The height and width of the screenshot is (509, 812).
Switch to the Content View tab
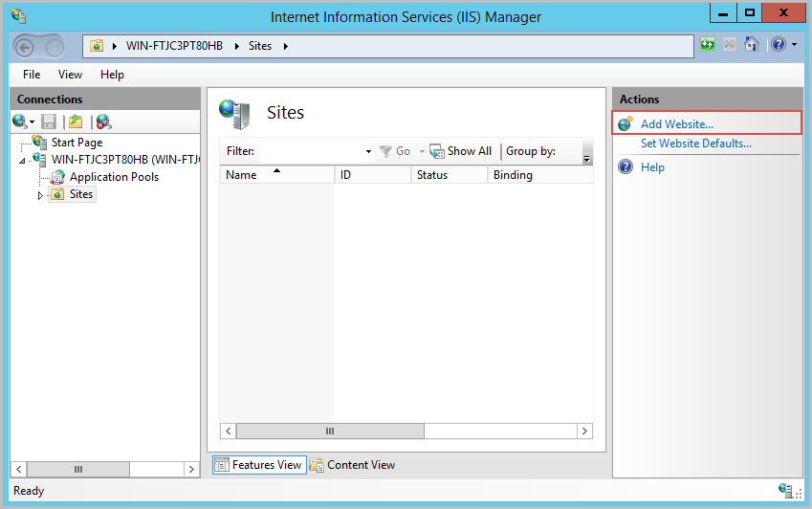coord(352,465)
